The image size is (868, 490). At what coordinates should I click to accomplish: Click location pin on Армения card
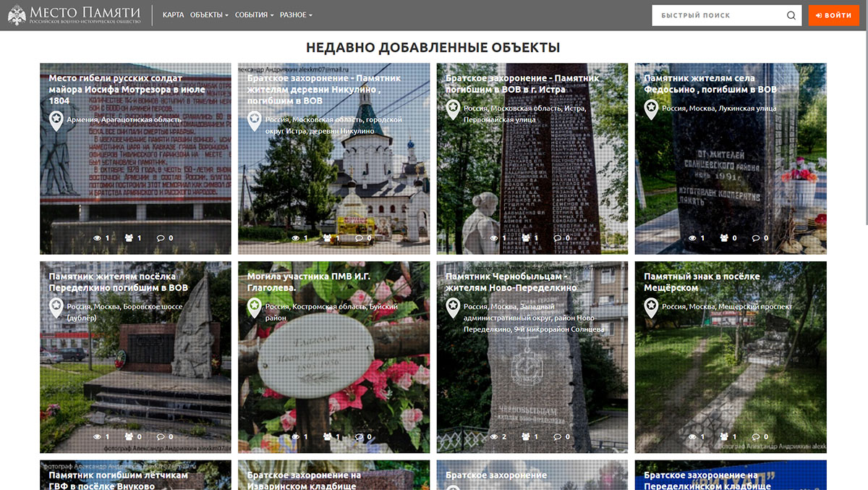coord(56,122)
